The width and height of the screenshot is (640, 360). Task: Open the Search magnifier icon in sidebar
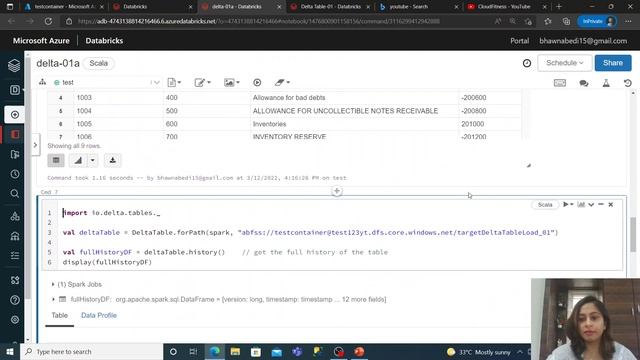click(15, 193)
